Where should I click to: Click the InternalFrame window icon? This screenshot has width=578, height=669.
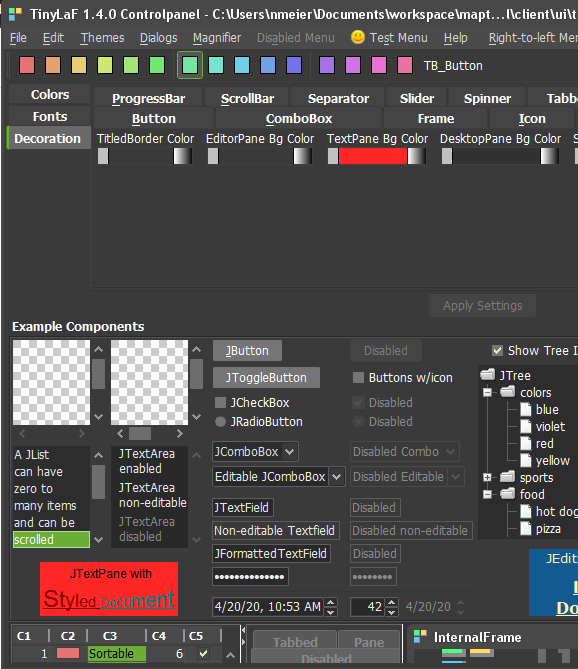[x=421, y=637]
